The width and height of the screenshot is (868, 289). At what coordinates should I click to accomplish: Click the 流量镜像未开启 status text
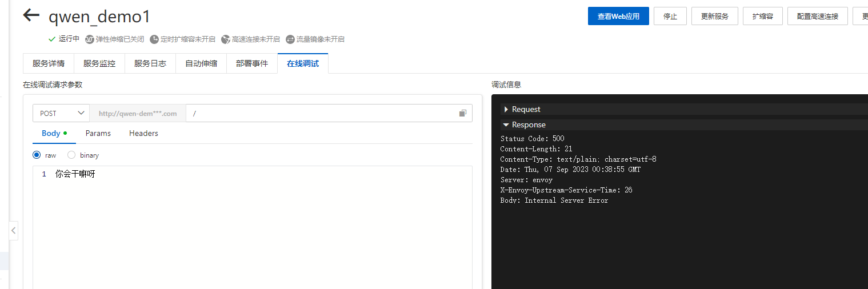(x=321, y=39)
